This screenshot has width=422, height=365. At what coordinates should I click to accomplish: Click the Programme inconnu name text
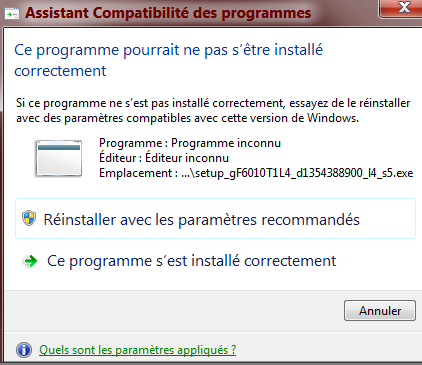tap(226, 143)
